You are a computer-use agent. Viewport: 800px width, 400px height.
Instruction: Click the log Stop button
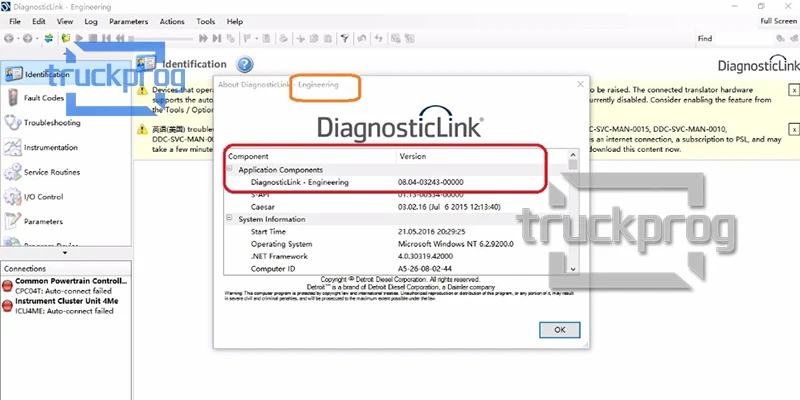coord(93,38)
